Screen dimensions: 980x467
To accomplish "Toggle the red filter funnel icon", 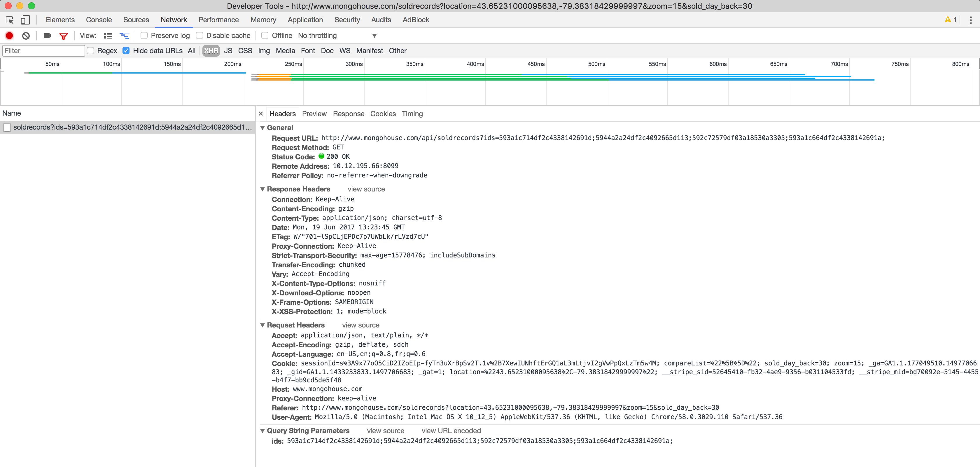I will click(x=64, y=36).
